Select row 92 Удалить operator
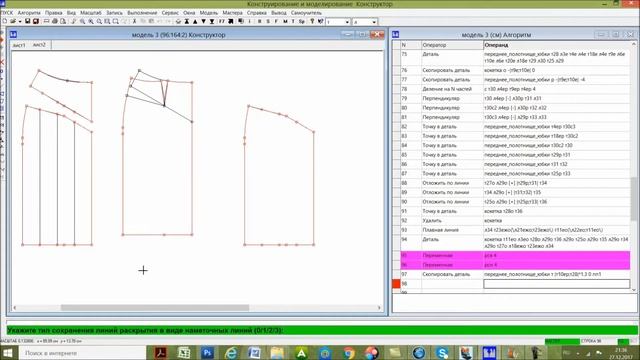The width and height of the screenshot is (640, 360). pos(515,220)
